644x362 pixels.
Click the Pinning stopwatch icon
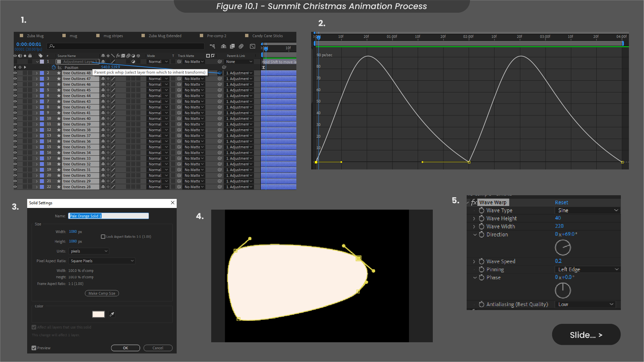(x=481, y=269)
